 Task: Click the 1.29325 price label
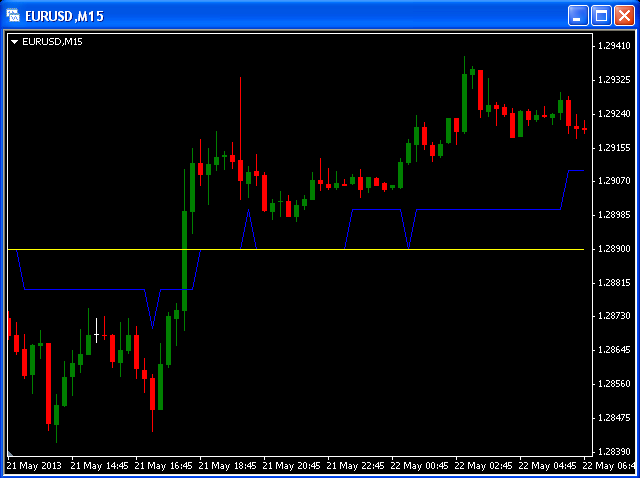(613, 80)
